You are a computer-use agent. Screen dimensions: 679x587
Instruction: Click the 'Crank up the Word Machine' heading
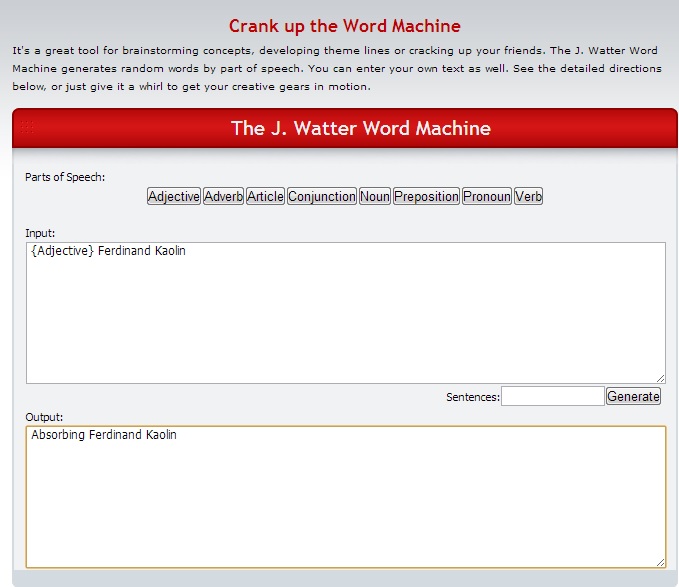345,26
